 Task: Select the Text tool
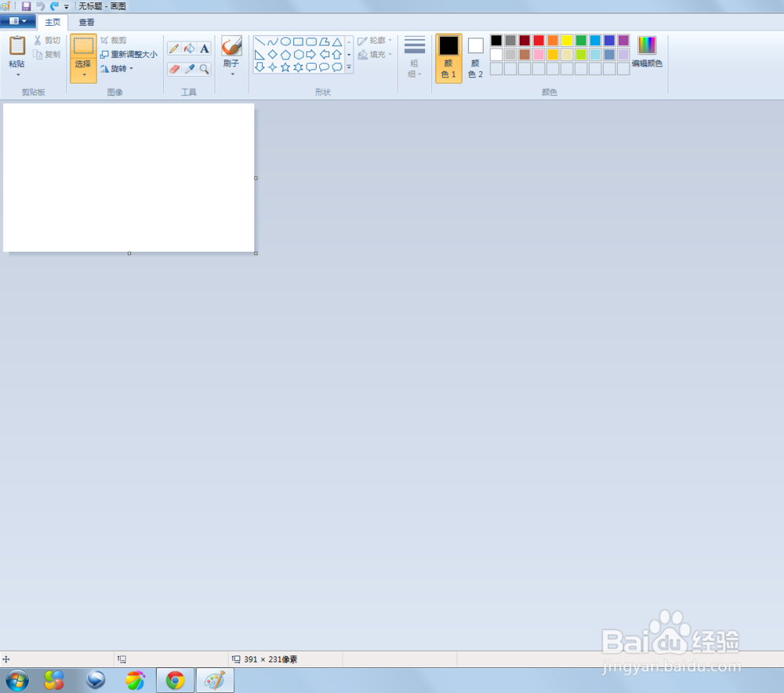tap(204, 49)
